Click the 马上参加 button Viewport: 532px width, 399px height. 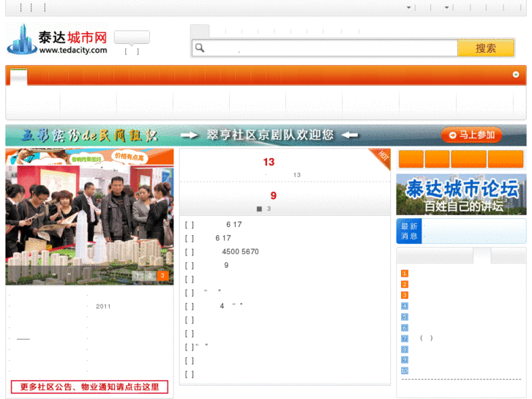pos(471,135)
